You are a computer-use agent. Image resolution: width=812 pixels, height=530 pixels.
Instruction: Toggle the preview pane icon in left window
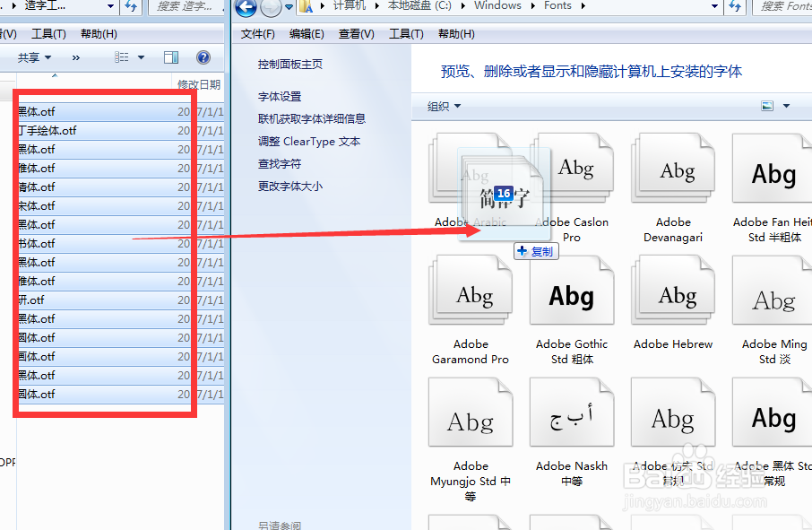coord(171,57)
